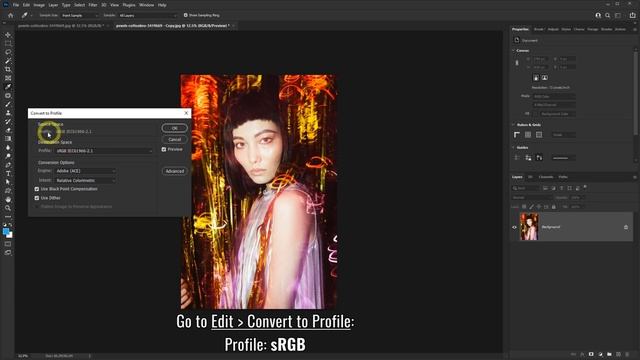Screen dimensions: 640x360
Task: Select the Move tool
Action: tap(8, 35)
